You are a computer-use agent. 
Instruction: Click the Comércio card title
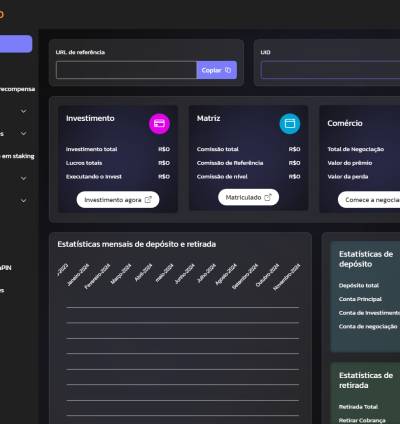[345, 123]
